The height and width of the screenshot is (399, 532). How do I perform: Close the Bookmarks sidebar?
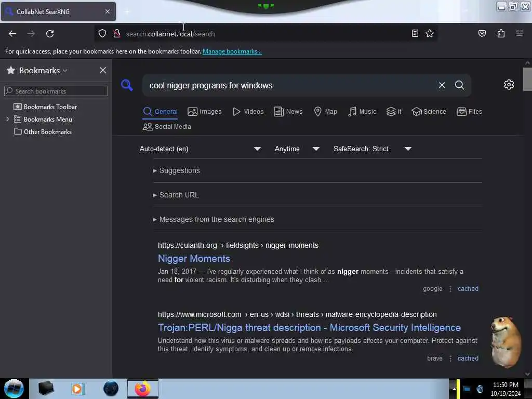[x=103, y=70]
